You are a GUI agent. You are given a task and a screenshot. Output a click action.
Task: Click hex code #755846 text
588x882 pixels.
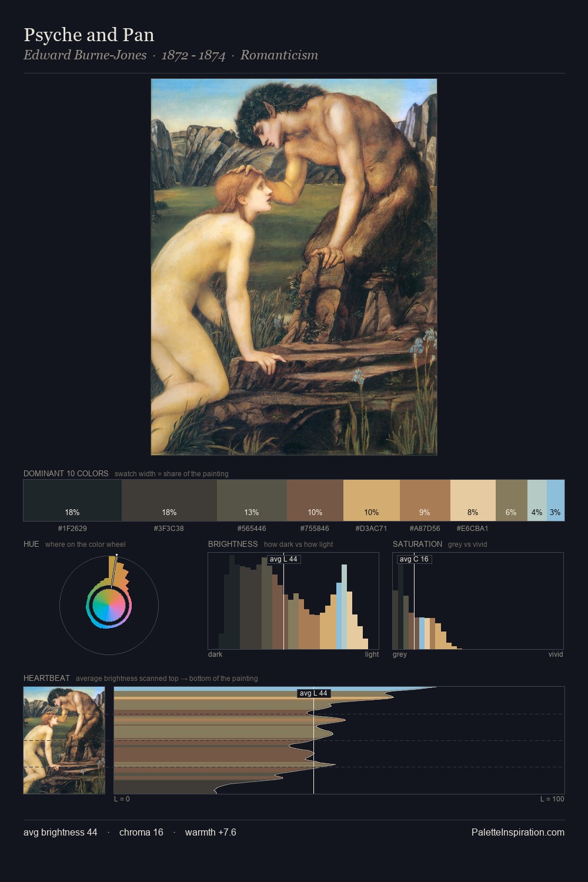(315, 528)
